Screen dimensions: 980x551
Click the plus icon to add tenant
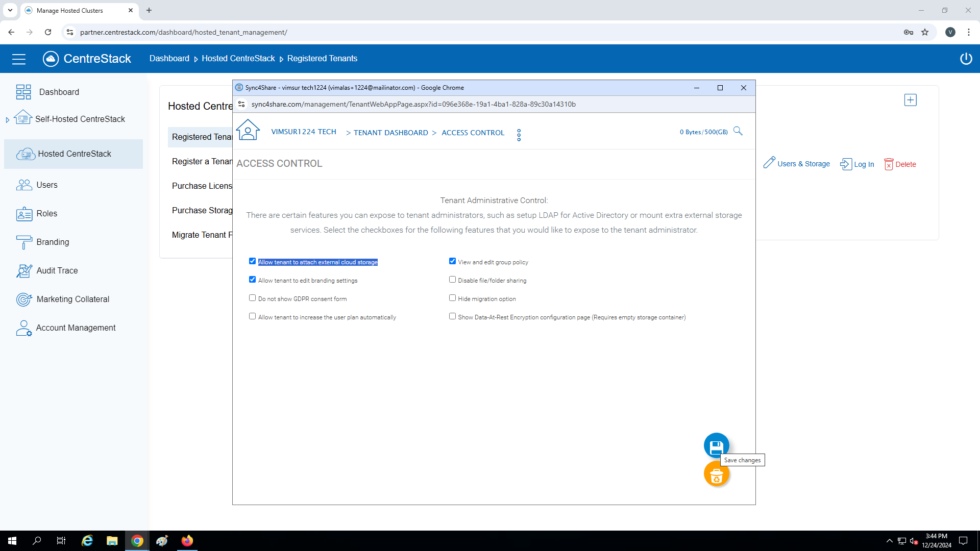pos(910,100)
